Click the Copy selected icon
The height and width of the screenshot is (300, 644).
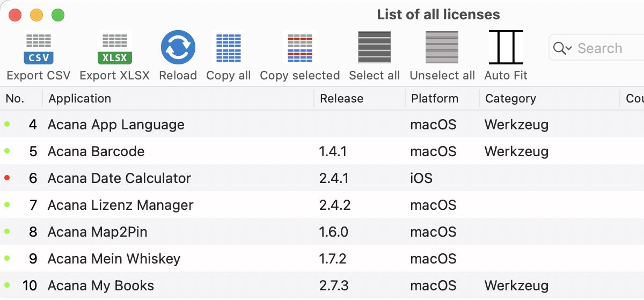(300, 48)
